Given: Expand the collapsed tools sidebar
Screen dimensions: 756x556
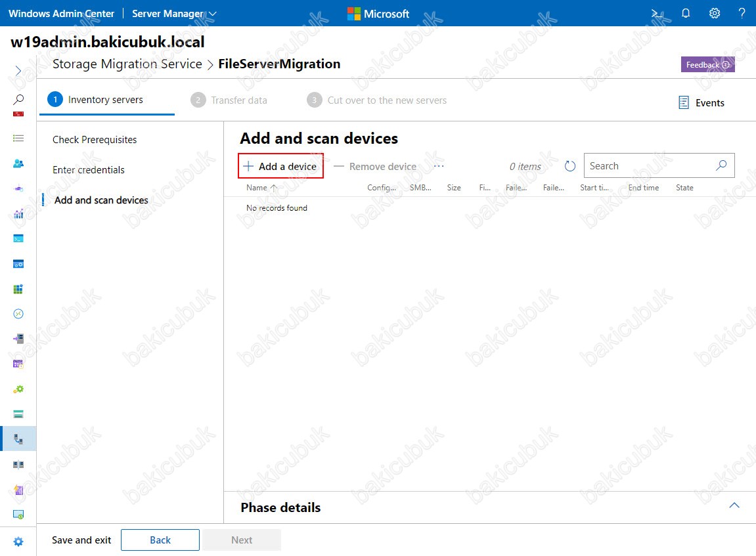Looking at the screenshot, I should point(18,71).
